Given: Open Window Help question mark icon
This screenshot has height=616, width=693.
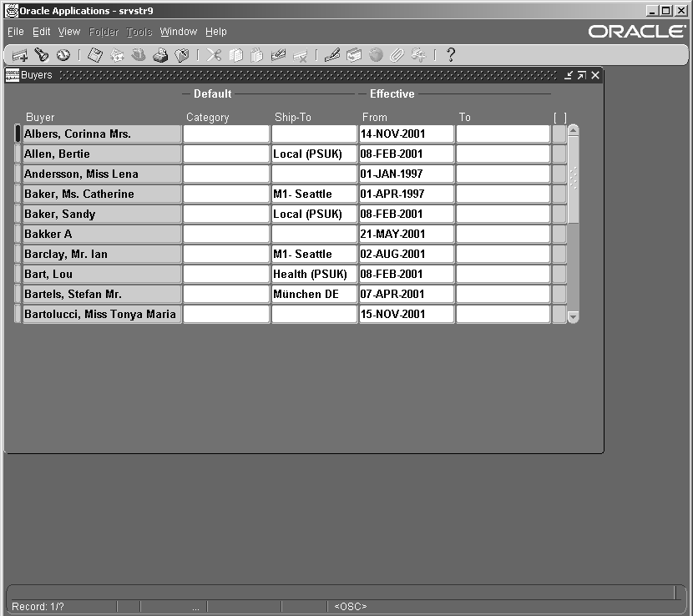Looking at the screenshot, I should (450, 55).
